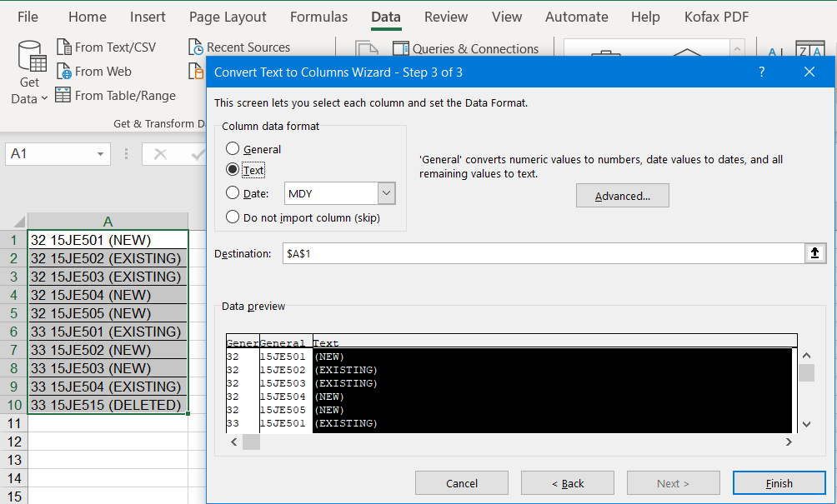The height and width of the screenshot is (504, 837).
Task: Click cell with 33 15JE504 (EXISTING)
Action: pos(108,387)
